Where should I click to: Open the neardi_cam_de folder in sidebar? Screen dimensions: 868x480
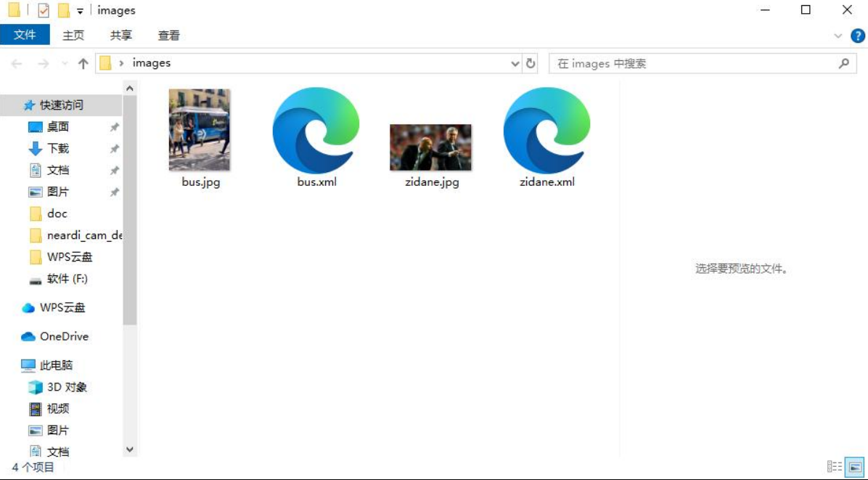pyautogui.click(x=75, y=235)
